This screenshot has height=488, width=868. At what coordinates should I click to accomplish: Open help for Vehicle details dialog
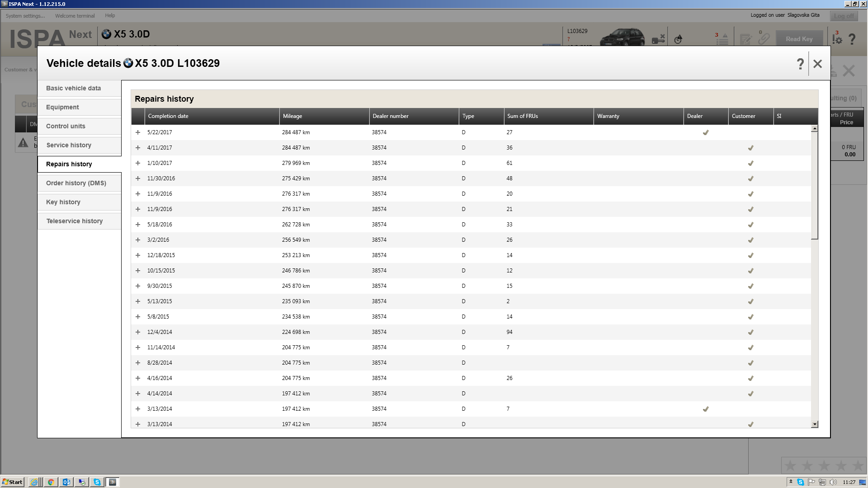(x=800, y=64)
